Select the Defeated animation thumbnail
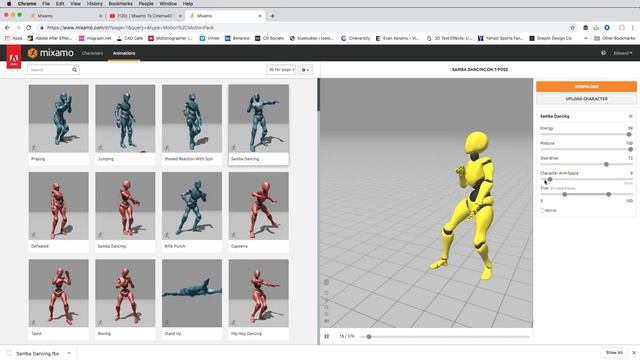The height and width of the screenshot is (360, 640). click(58, 206)
